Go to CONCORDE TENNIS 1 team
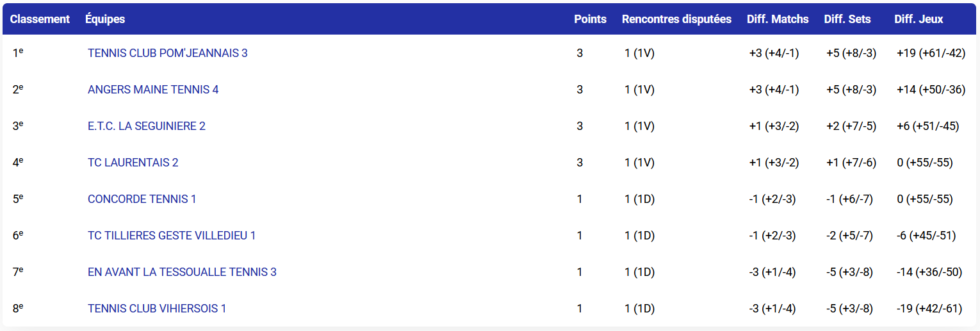 pyautogui.click(x=142, y=199)
